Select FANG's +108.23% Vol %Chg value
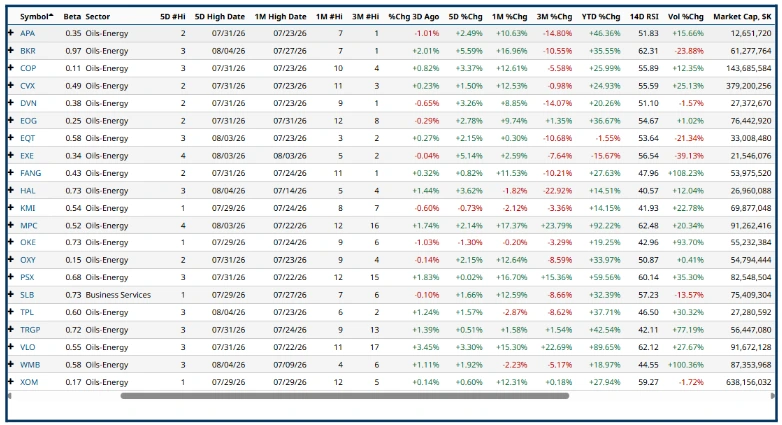 tap(684, 173)
